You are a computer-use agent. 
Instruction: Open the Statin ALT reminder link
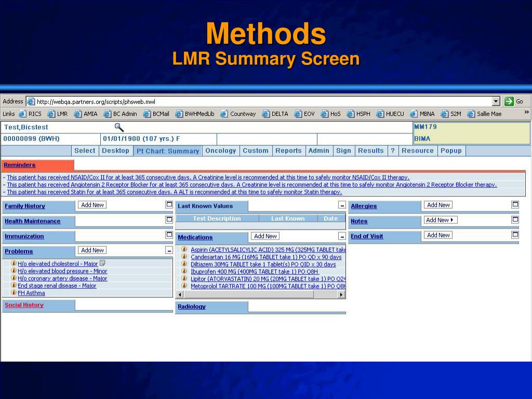click(x=175, y=192)
